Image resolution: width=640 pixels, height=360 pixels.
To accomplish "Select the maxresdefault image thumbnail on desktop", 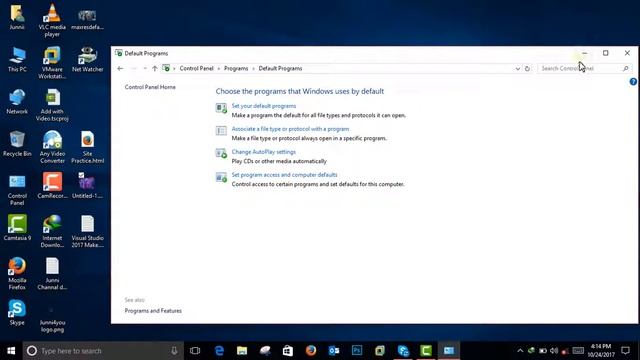I will pyautogui.click(x=87, y=19).
